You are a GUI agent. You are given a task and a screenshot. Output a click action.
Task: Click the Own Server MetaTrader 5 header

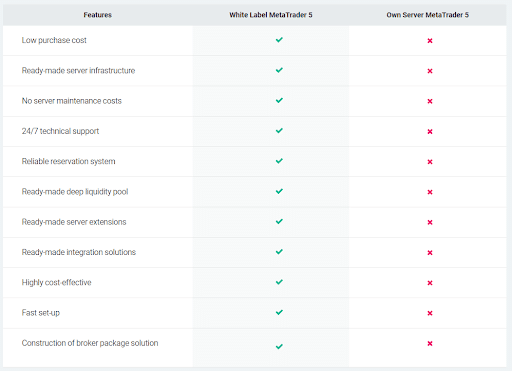(x=428, y=15)
